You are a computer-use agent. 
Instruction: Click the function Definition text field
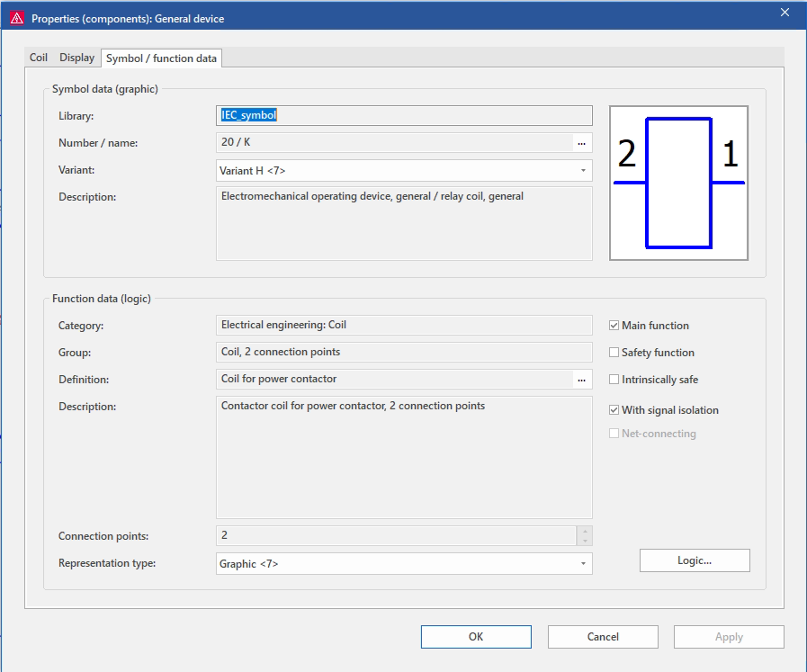(394, 380)
